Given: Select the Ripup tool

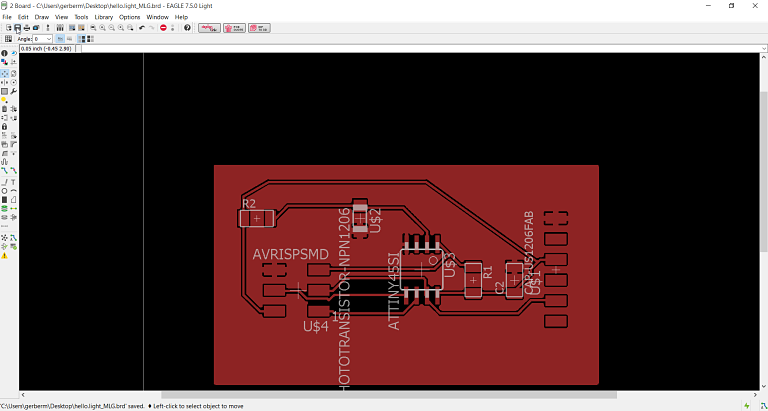Looking at the screenshot, I should [14, 171].
